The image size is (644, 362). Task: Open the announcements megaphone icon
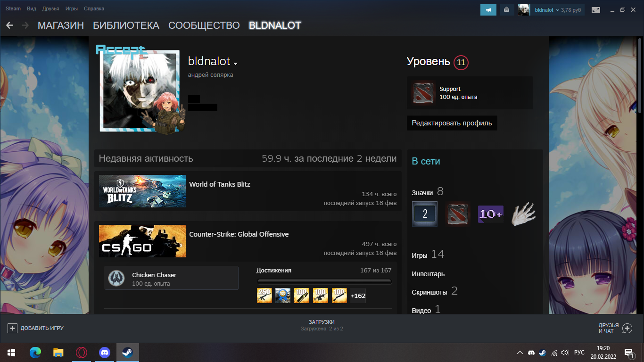488,9
